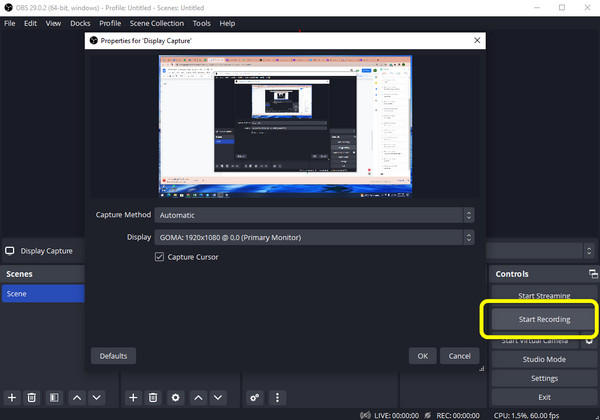
Task: Click the 'REC: 00:00:00' status text
Action: (458, 415)
